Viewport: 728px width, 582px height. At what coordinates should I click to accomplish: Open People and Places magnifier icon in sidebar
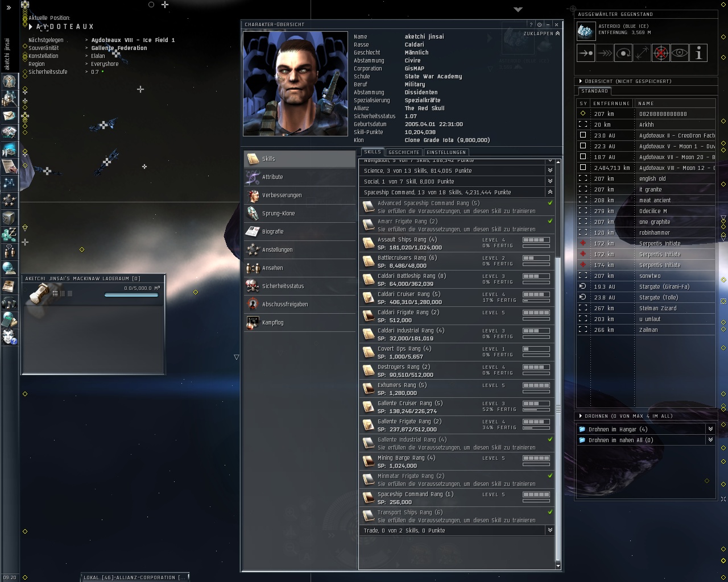pyautogui.click(x=9, y=98)
